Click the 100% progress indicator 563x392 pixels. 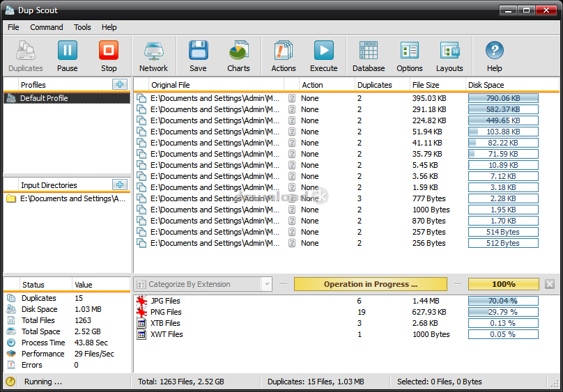click(503, 284)
